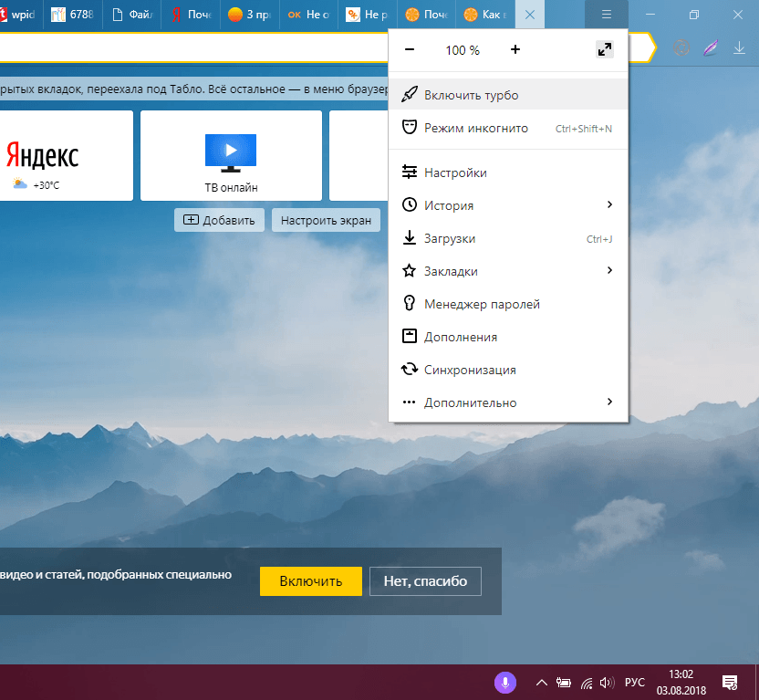Expand the Дополнительно submenu arrow
The width and height of the screenshot is (759, 700).
609,402
